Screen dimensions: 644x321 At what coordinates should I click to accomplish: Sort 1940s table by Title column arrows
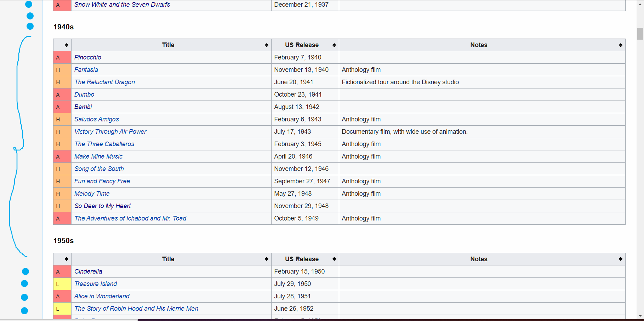266,45
